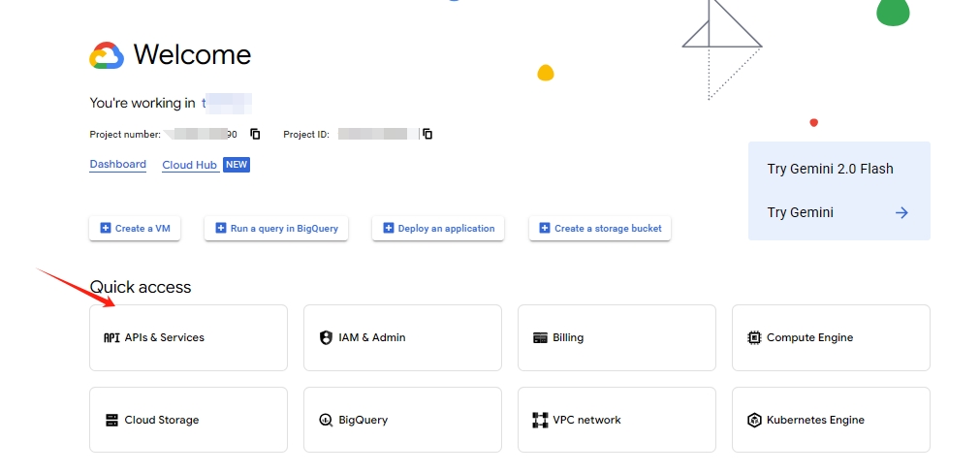The height and width of the screenshot is (473, 980).
Task: Click the NEW badge beside Cloud Hub
Action: point(237,165)
